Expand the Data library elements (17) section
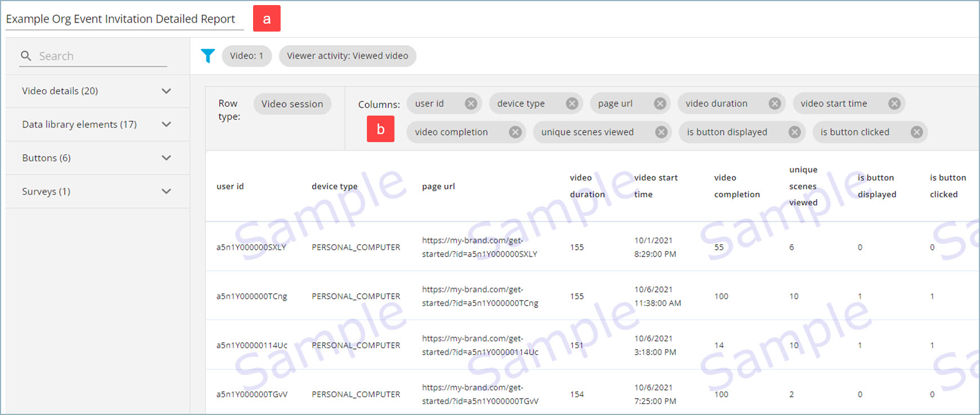 (x=97, y=124)
